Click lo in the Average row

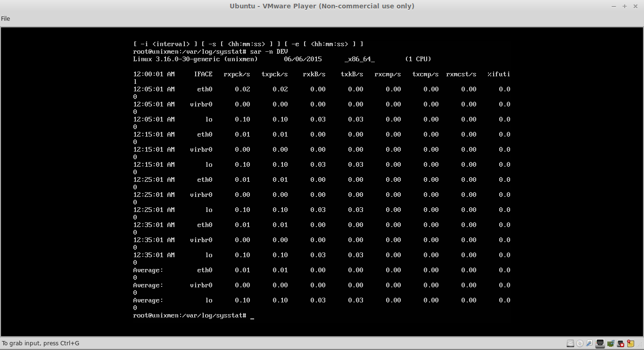point(209,300)
